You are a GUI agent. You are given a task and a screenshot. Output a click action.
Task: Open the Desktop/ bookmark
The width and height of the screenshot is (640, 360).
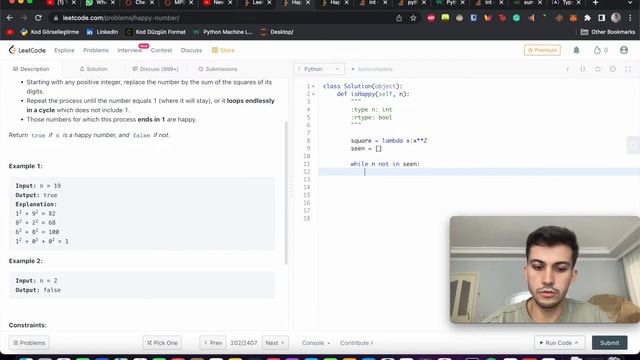pyautogui.click(x=277, y=32)
